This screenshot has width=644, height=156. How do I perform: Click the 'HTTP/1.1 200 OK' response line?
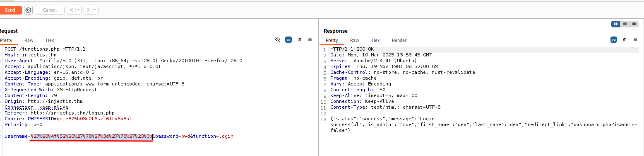(x=352, y=49)
